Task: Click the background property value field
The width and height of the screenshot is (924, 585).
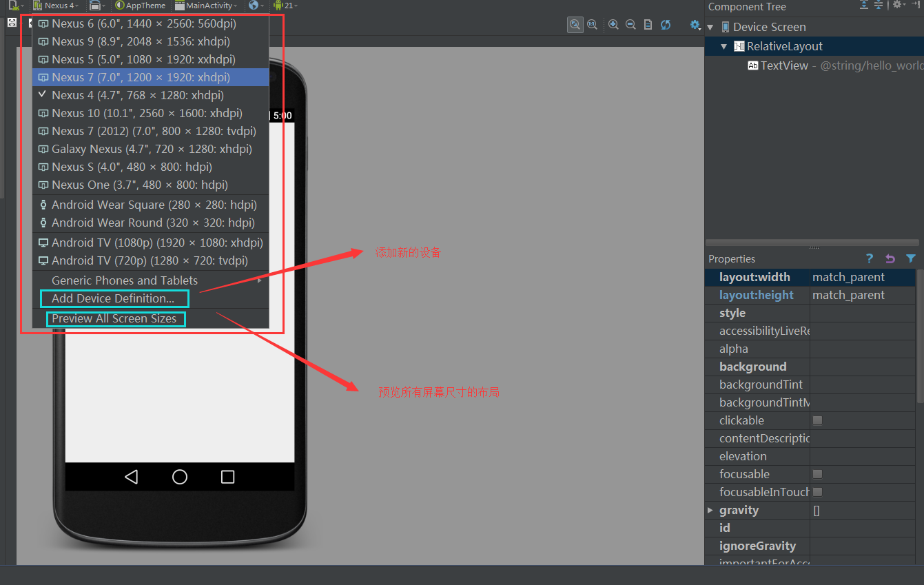Action: pos(863,367)
